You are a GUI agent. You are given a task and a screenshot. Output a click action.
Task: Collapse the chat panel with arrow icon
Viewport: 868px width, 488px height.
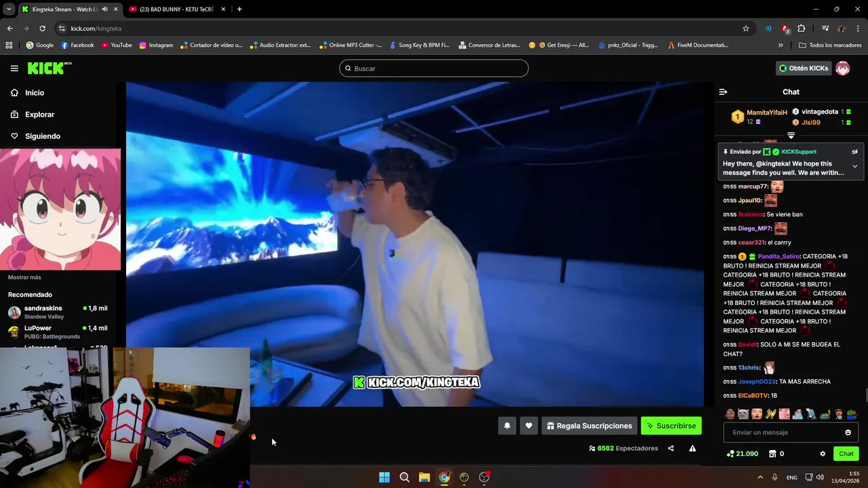coord(723,91)
